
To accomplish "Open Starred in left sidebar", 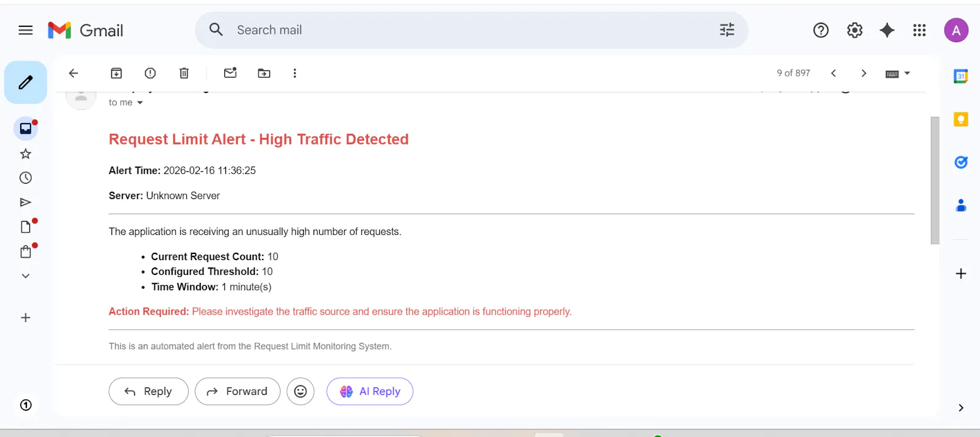I will tap(26, 154).
